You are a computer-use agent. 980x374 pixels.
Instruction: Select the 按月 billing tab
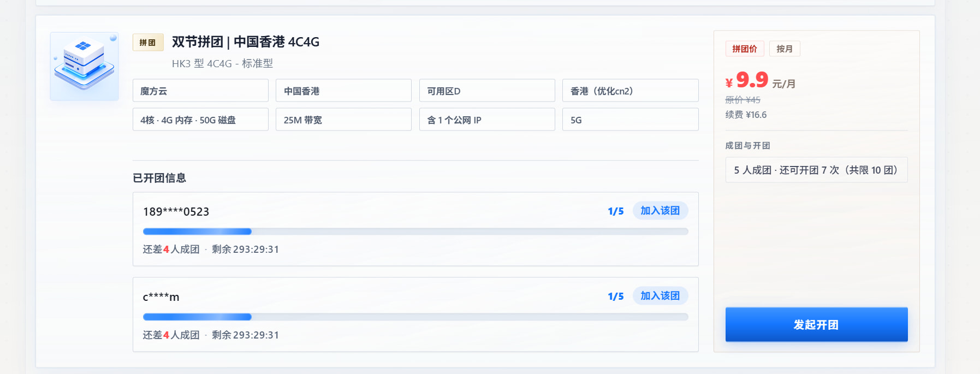coord(785,49)
